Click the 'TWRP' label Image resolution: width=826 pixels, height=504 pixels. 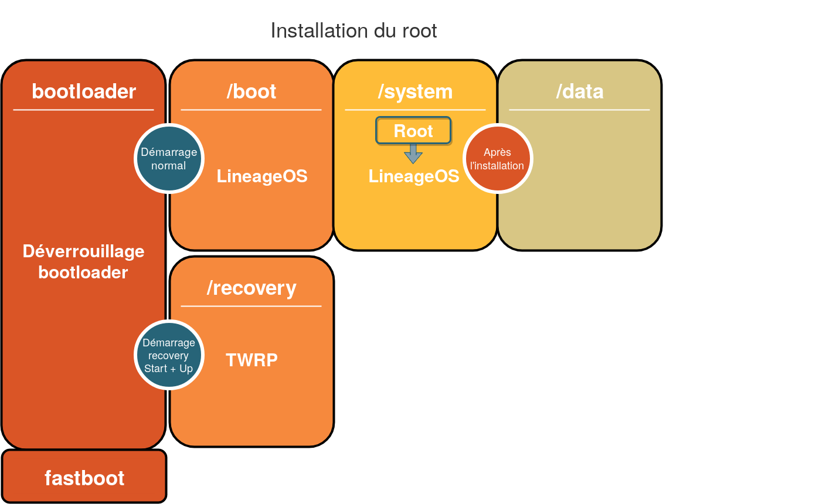(251, 360)
